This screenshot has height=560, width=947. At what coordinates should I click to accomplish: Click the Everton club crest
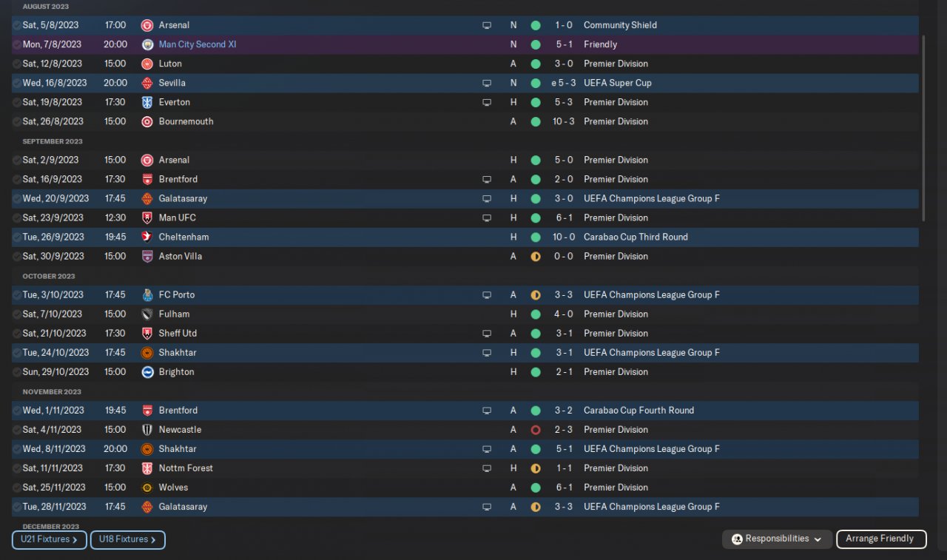point(147,102)
